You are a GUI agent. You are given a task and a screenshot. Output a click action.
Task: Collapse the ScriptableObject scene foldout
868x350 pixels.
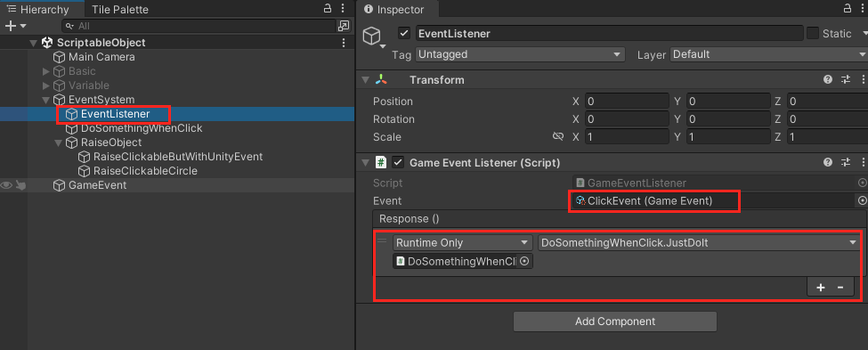click(x=33, y=43)
